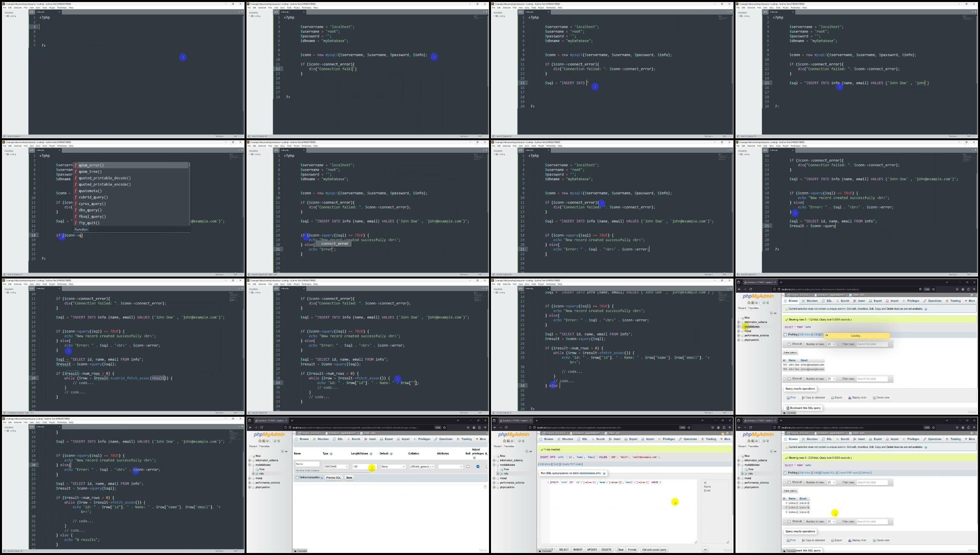This screenshot has height=555, width=980.
Task: Click the orange lock icon above 'More'
Action: click(x=723, y=434)
